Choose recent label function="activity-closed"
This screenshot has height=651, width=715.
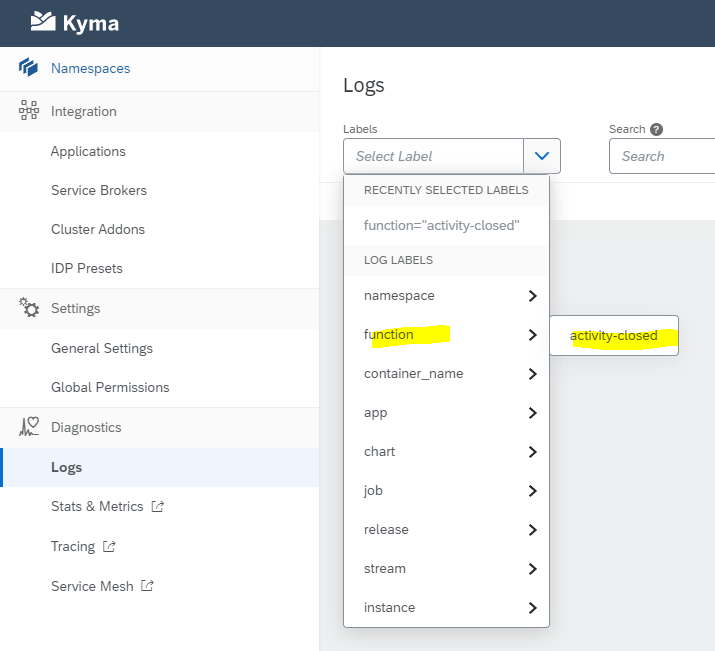click(441, 226)
